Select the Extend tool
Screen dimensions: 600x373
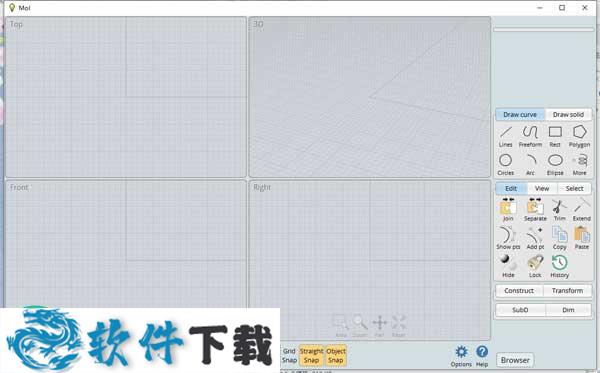point(582,210)
